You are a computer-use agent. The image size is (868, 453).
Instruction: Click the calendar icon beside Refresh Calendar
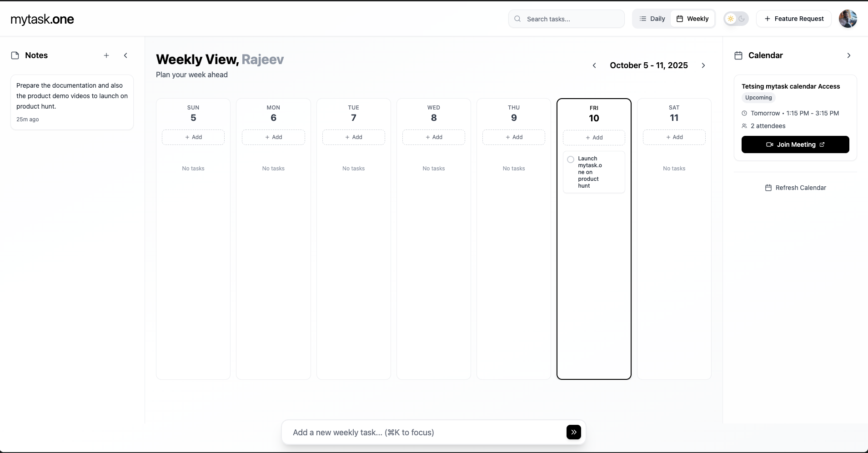tap(768, 188)
